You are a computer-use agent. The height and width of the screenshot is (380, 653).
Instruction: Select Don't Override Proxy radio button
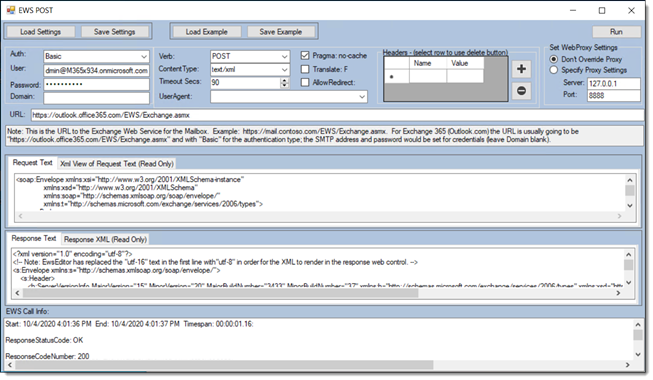tap(553, 59)
